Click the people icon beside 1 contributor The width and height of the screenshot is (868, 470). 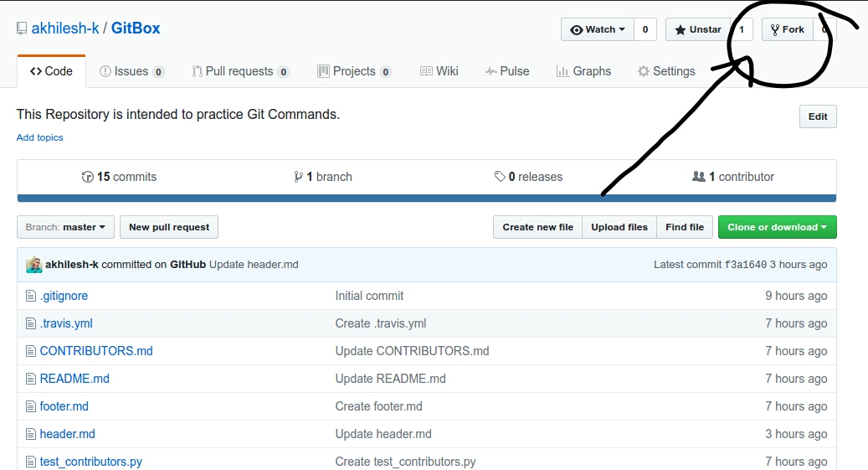click(699, 176)
